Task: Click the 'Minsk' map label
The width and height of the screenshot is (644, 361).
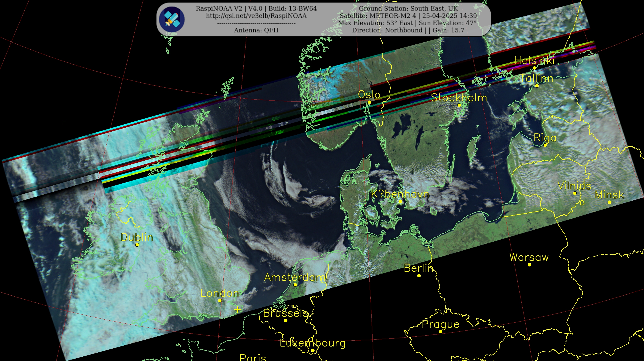Action: pyautogui.click(x=609, y=195)
